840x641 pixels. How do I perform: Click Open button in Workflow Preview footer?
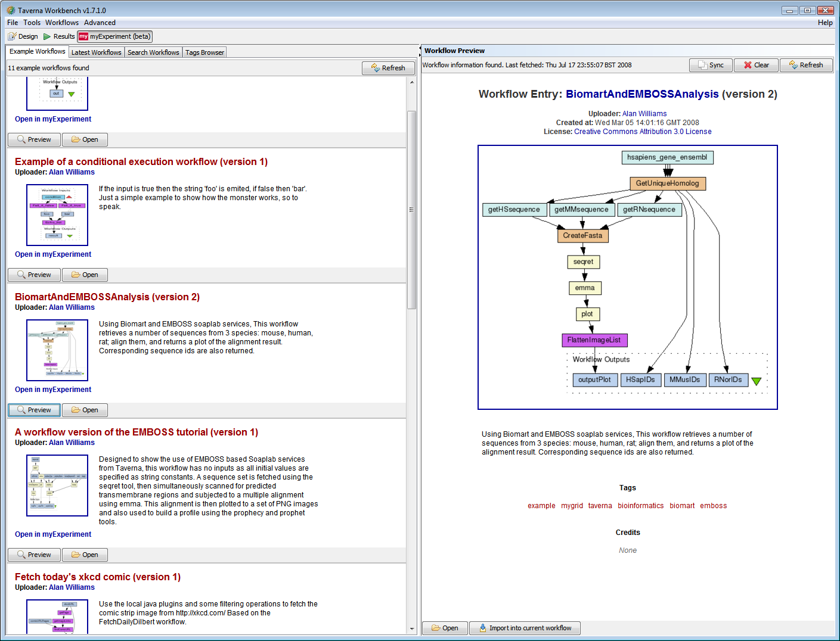pyautogui.click(x=445, y=628)
